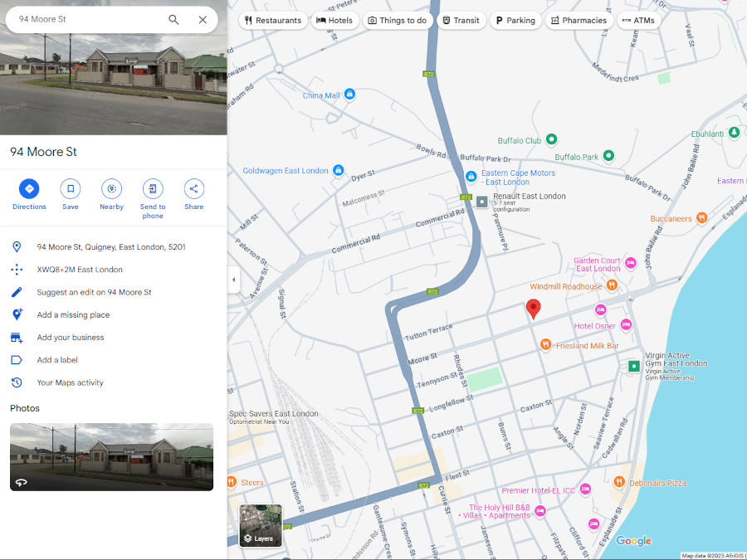Clear the search box with the X

(203, 19)
